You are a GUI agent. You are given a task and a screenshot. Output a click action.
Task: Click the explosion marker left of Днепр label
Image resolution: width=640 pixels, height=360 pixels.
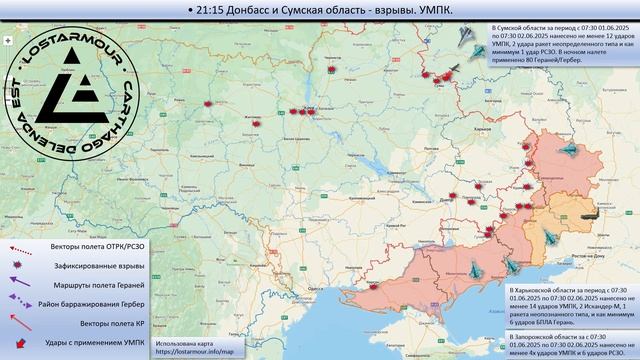click(452, 196)
